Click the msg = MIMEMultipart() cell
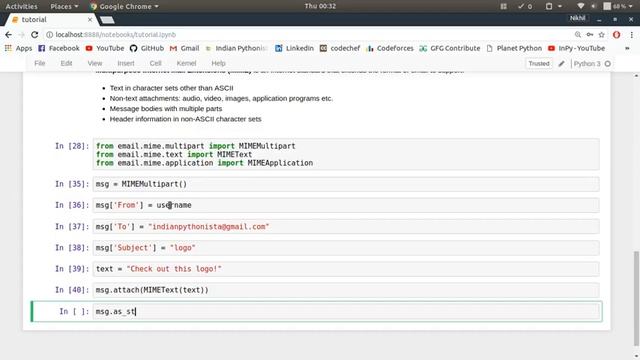This screenshot has width=640, height=360. point(346,184)
